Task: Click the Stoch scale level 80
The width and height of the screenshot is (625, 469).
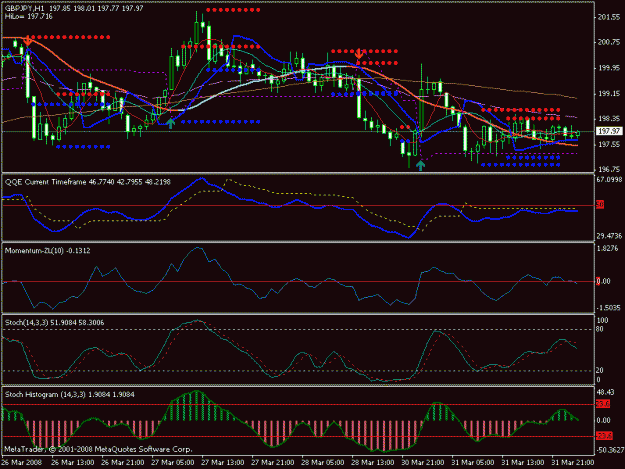Action: point(600,329)
